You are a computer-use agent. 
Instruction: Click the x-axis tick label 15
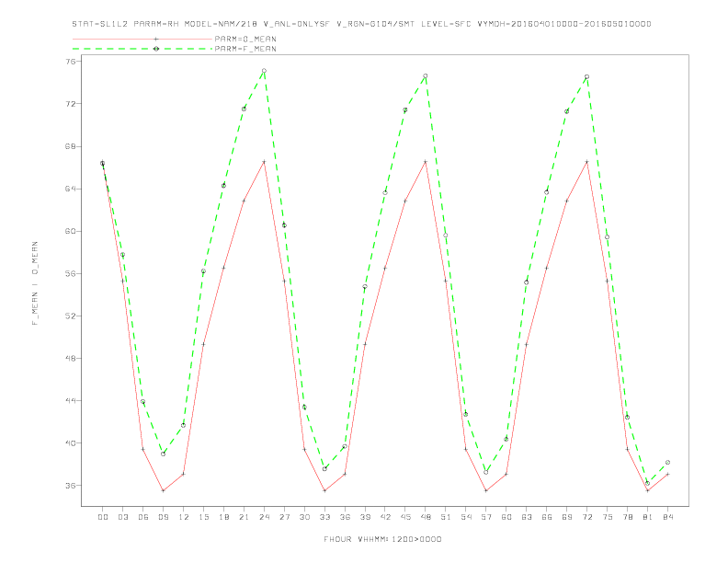[203, 517]
